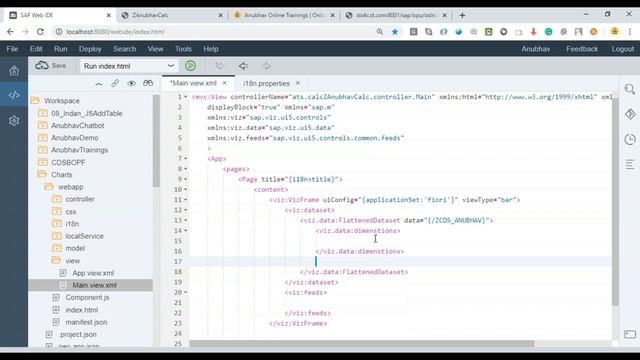Click the Logout link
This screenshot has width=640, height=360.
click(623, 49)
